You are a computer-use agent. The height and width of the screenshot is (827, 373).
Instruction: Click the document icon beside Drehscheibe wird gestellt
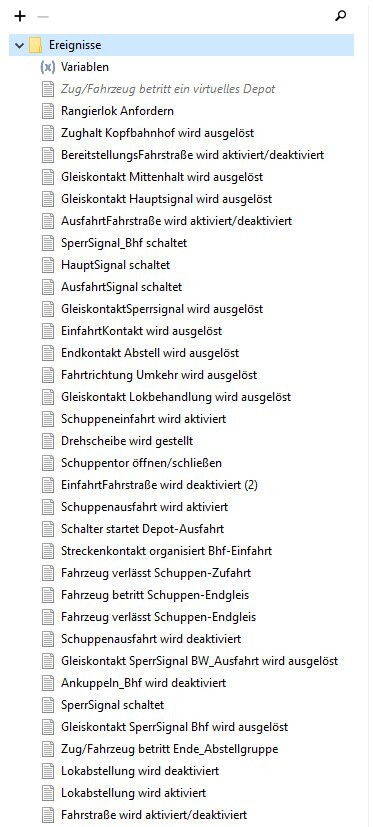click(48, 441)
